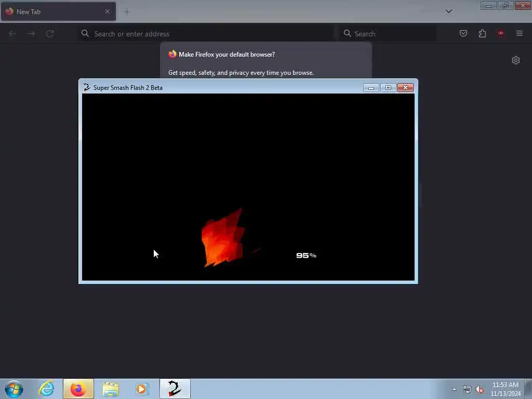The width and height of the screenshot is (532, 399).
Task: Open the uBlock Origin extension icon
Action: coord(500,33)
